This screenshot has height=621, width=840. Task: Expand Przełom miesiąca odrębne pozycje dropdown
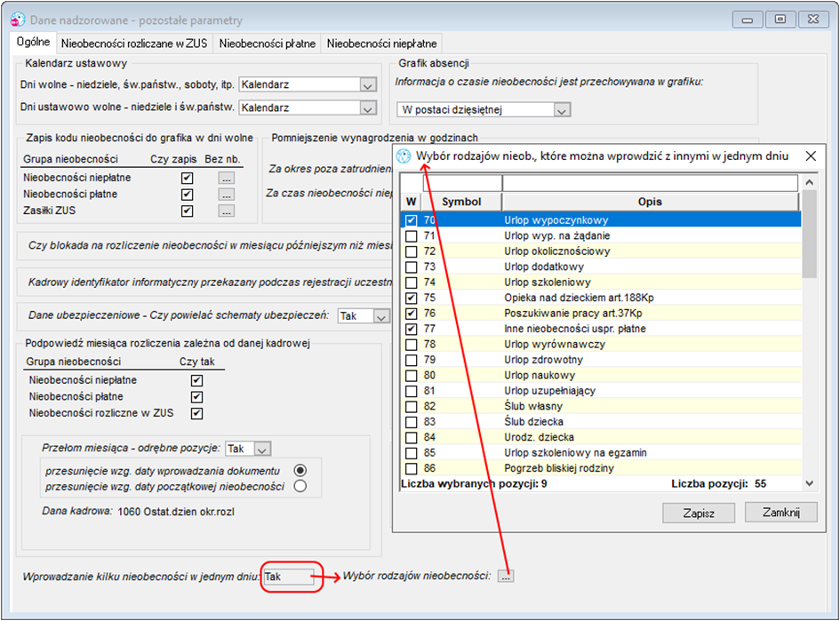262,450
